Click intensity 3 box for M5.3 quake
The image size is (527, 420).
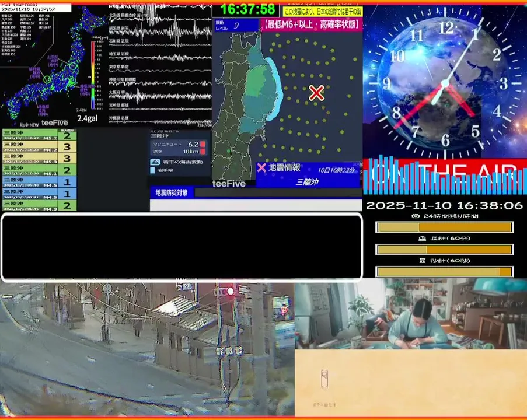click(x=67, y=158)
